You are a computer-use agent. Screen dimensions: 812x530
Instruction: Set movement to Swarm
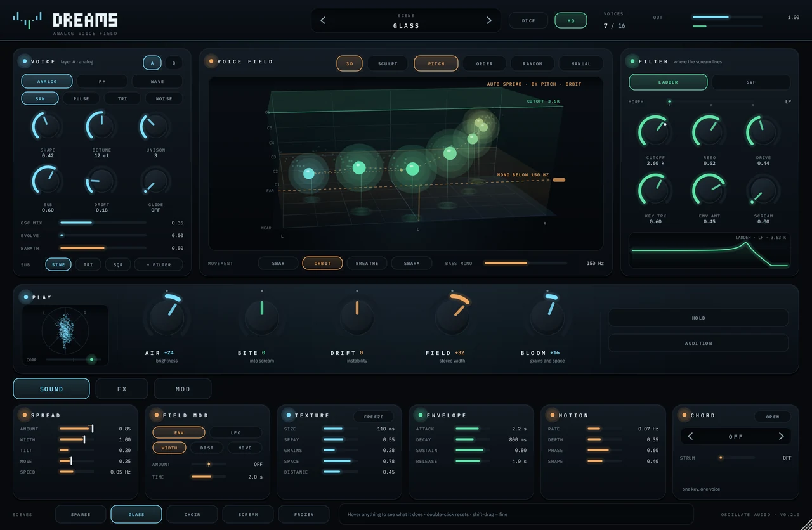(412, 263)
